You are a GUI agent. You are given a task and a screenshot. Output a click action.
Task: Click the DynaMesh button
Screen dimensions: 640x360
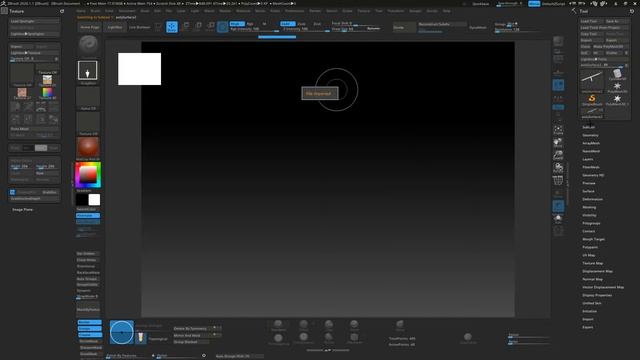pos(478,28)
